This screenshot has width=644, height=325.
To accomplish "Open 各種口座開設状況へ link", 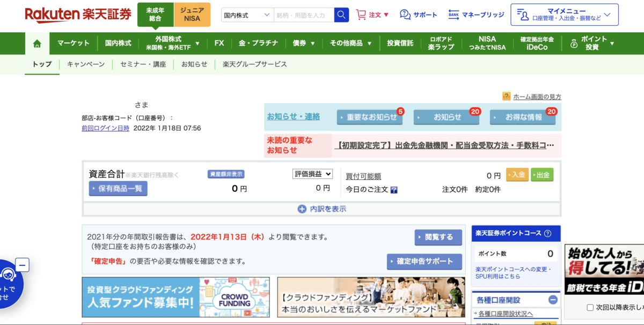I will click(x=506, y=314).
